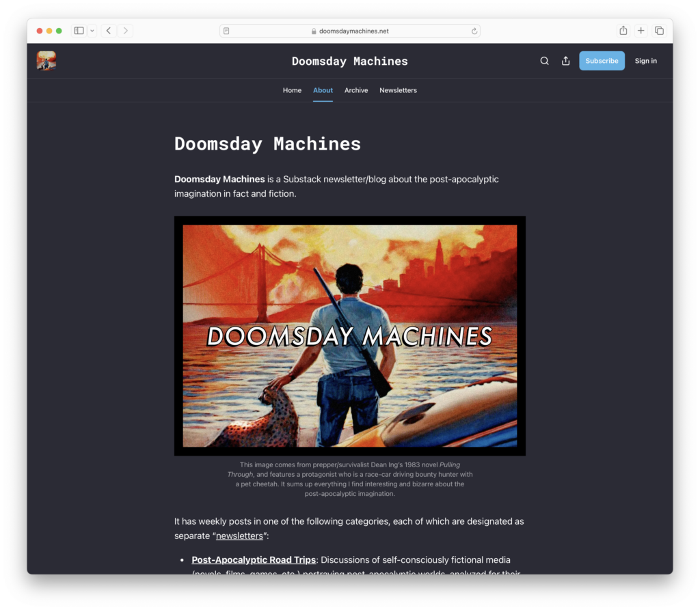The width and height of the screenshot is (700, 610).
Task: Click the reader view icon in address bar
Action: click(226, 31)
